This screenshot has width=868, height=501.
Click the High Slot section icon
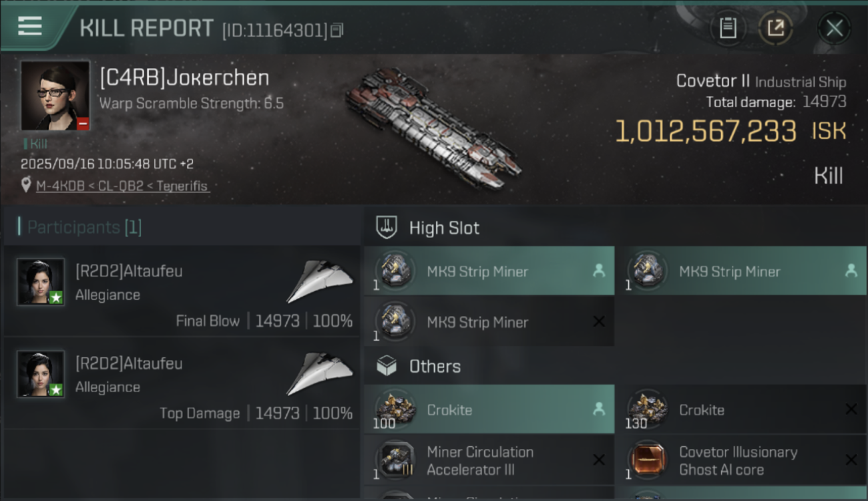[387, 227]
